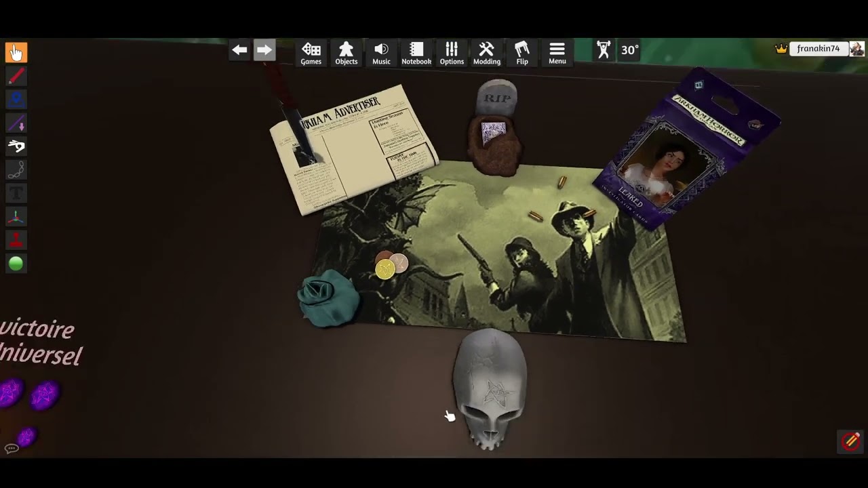Screen dimensions: 868x488
Task: Select the bullet casing below the tombstone
Action: coord(562,182)
